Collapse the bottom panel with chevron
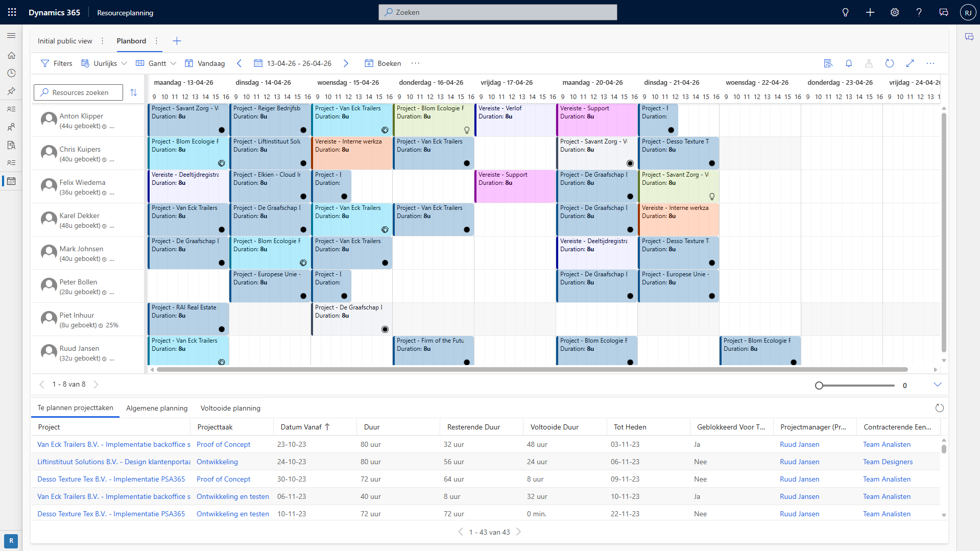The image size is (980, 551). pos(937,385)
